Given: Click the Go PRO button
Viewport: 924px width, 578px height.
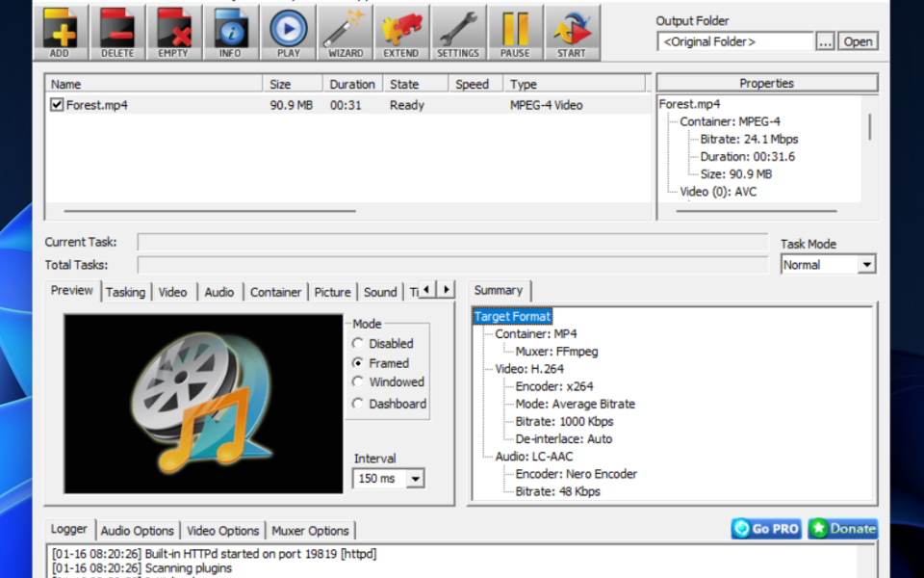Looking at the screenshot, I should pos(767,529).
